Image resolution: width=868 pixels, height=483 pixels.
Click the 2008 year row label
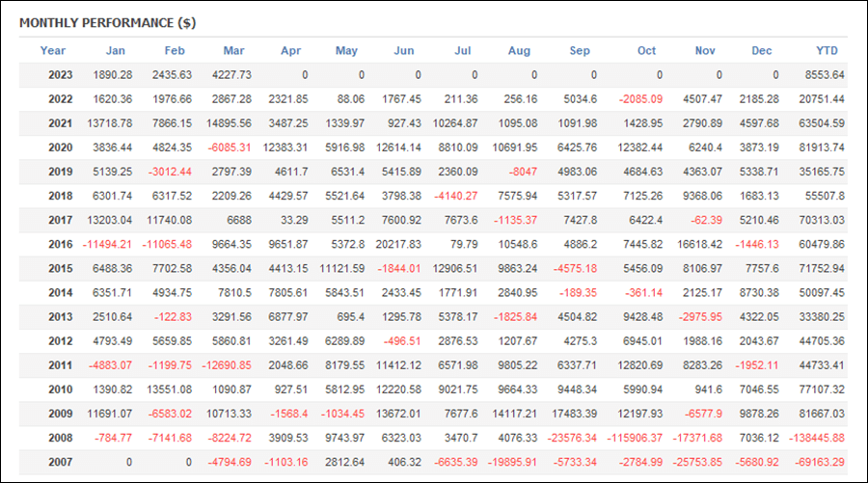point(61,438)
